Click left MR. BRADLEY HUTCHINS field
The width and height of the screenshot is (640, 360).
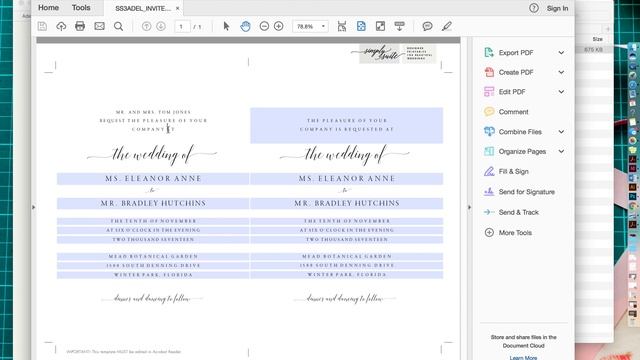(x=153, y=203)
